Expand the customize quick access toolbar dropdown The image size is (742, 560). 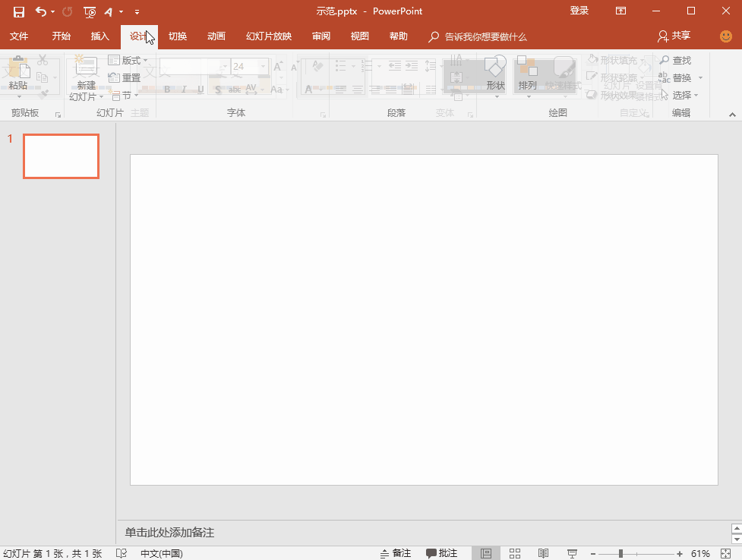click(137, 12)
